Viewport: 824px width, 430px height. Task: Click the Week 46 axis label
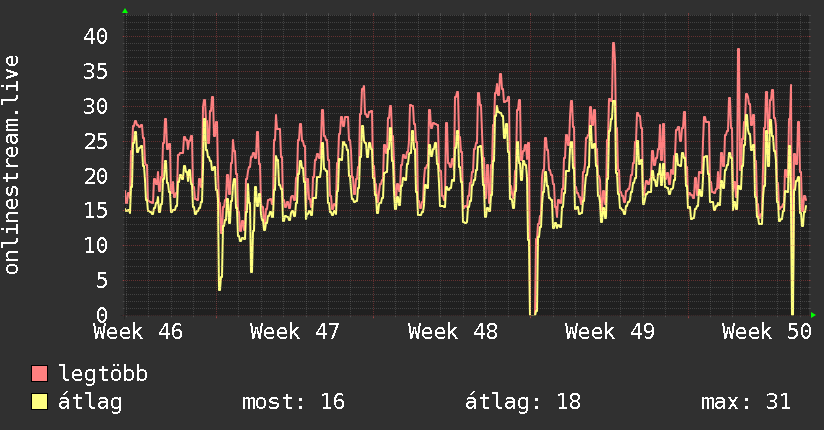pos(138,332)
